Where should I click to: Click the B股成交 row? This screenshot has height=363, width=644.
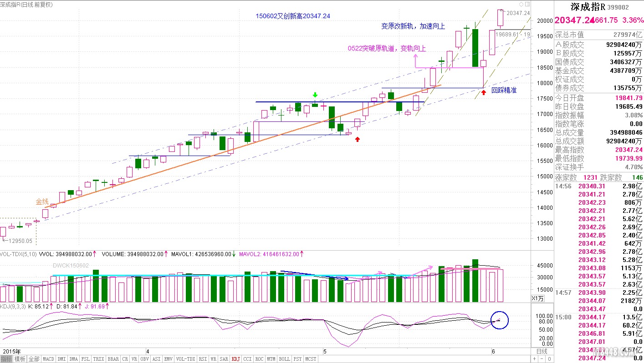click(599, 53)
